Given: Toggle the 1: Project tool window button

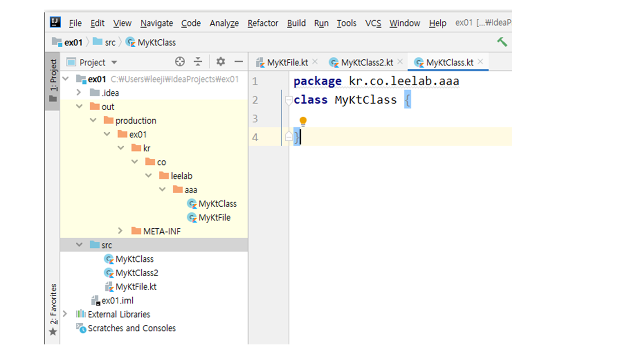Looking at the screenshot, I should (x=53, y=80).
